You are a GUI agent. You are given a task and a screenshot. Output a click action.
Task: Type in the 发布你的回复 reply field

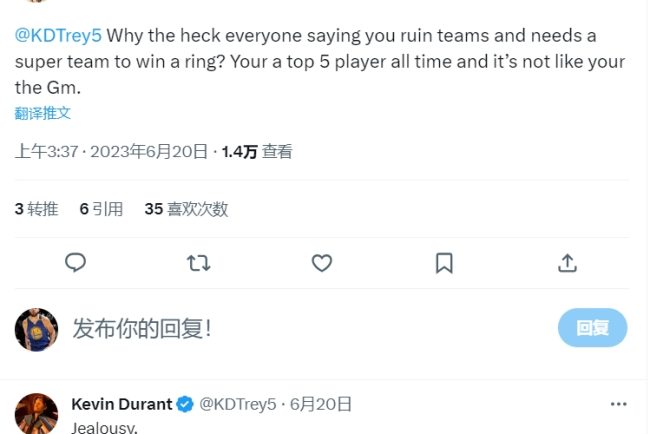(x=300, y=328)
